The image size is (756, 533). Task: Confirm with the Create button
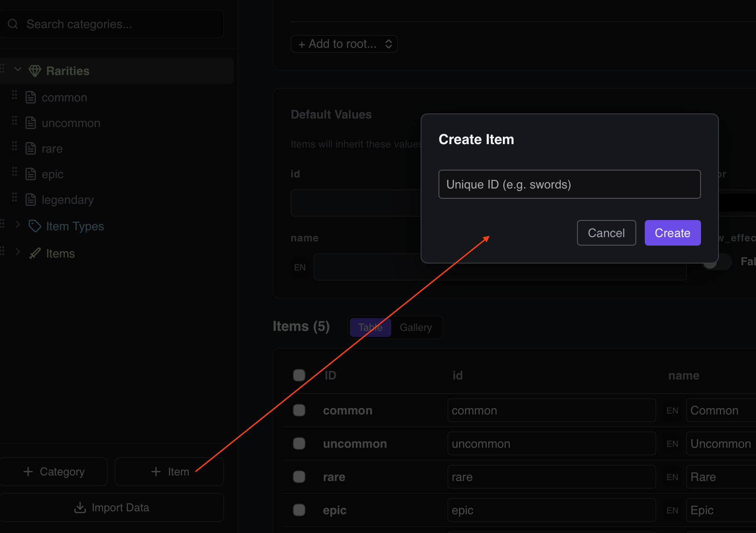(672, 233)
